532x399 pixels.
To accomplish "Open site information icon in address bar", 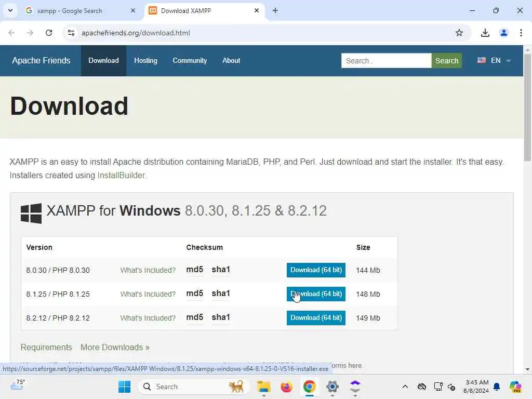I will pos(71,33).
